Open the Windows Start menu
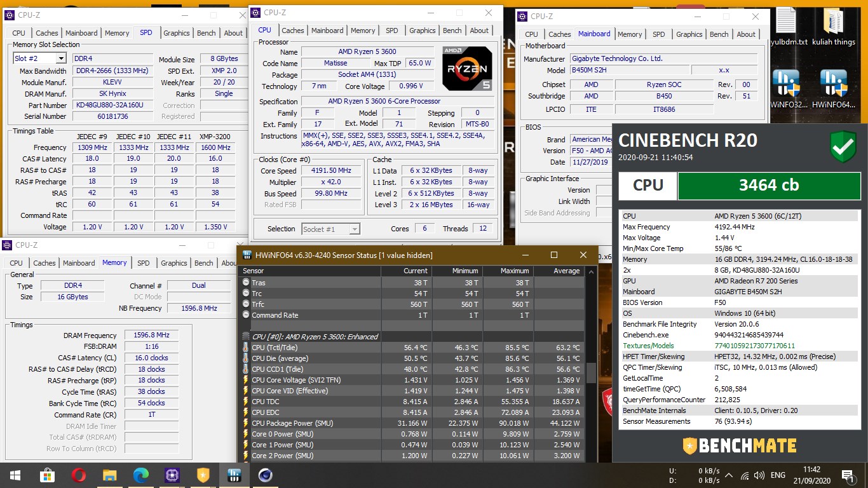868x488 pixels. [x=15, y=475]
